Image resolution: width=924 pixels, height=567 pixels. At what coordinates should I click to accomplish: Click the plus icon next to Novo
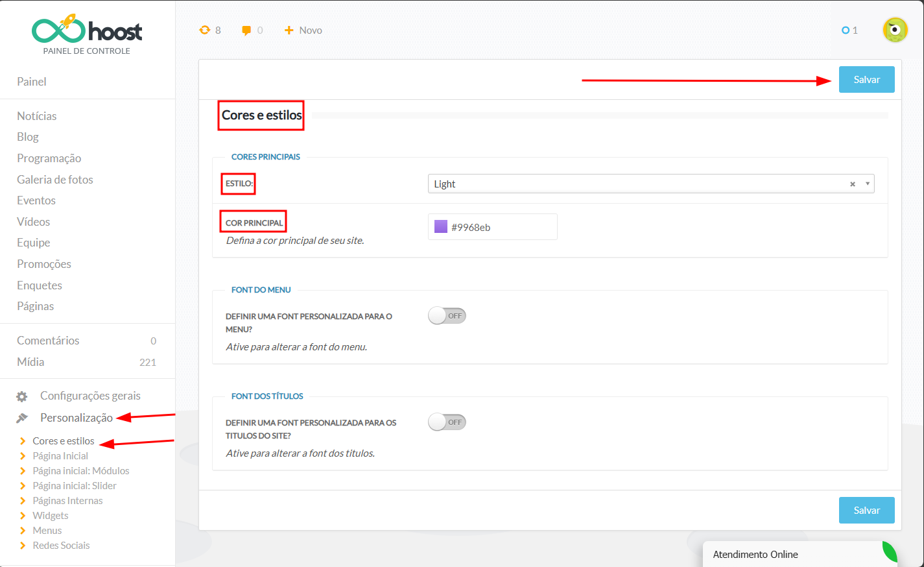coord(289,30)
